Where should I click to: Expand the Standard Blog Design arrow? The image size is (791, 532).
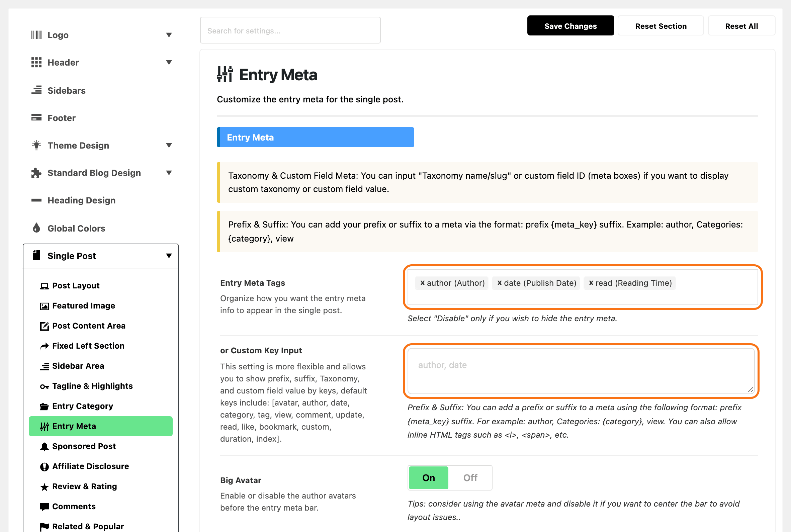(169, 173)
